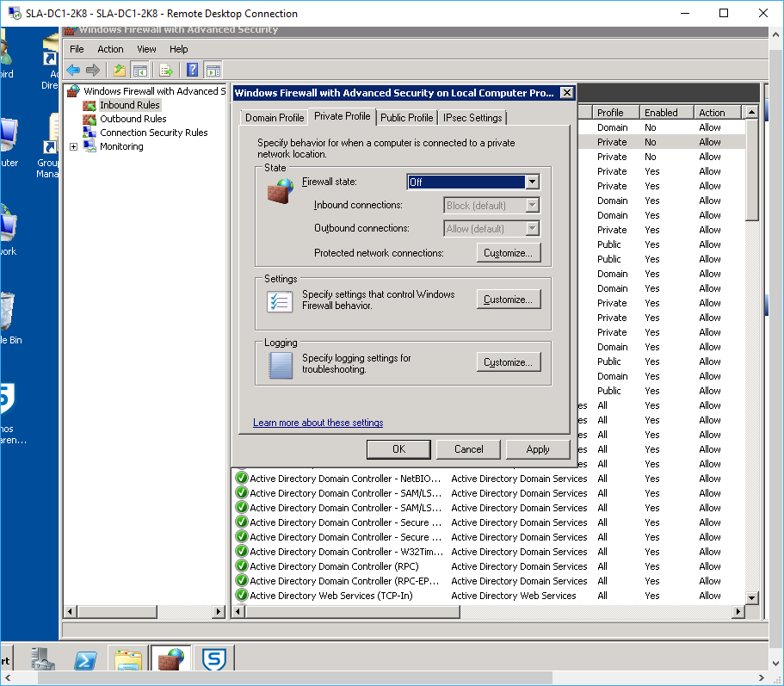
Task: Open the Outbound connections dropdown
Action: (x=532, y=229)
